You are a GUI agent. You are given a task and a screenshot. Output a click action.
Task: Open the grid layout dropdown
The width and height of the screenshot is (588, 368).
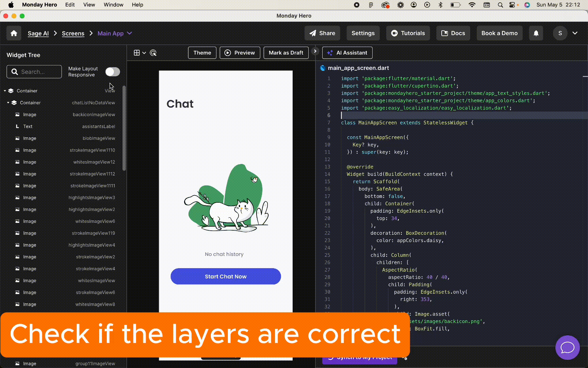coord(140,53)
